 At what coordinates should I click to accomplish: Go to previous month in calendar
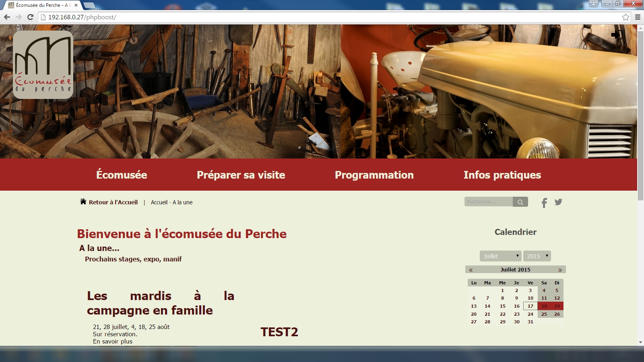click(x=471, y=270)
